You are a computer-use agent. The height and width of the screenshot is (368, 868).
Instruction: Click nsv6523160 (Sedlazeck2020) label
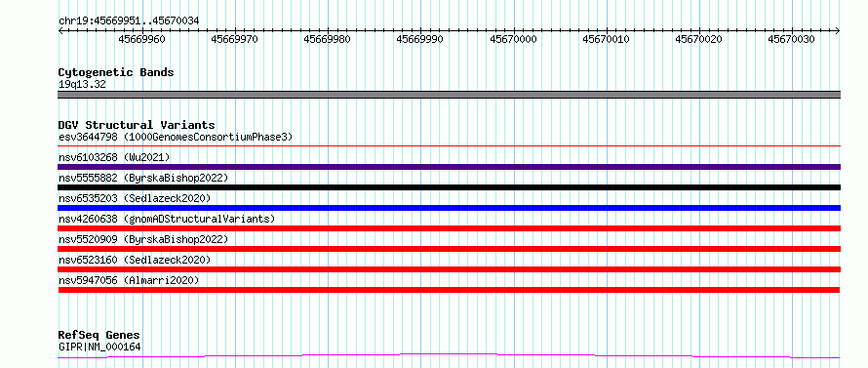[x=135, y=260]
